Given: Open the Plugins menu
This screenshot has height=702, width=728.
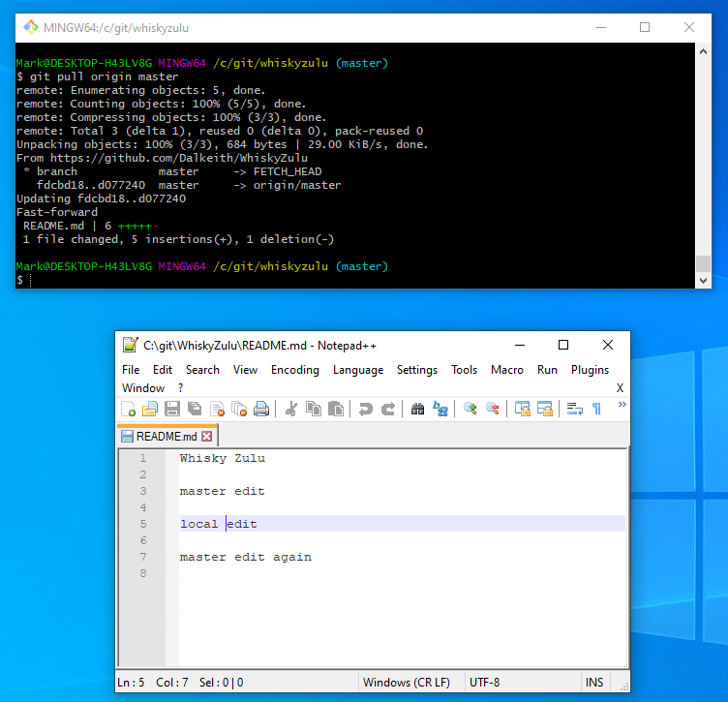Looking at the screenshot, I should coord(590,370).
